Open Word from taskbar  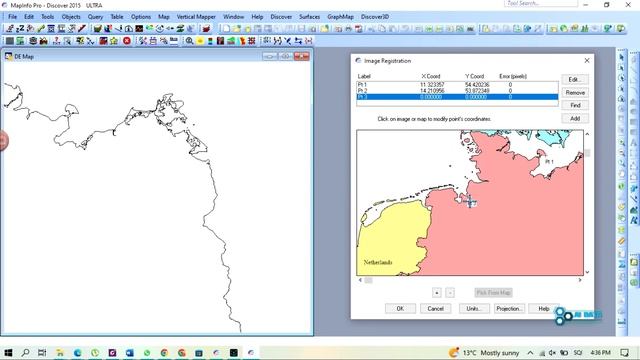click(x=129, y=353)
